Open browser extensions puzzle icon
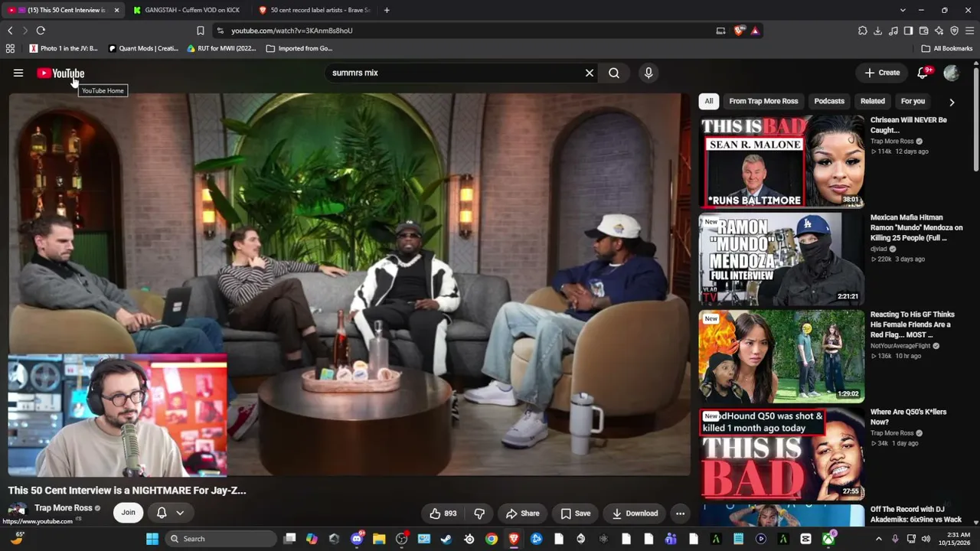 click(863, 31)
